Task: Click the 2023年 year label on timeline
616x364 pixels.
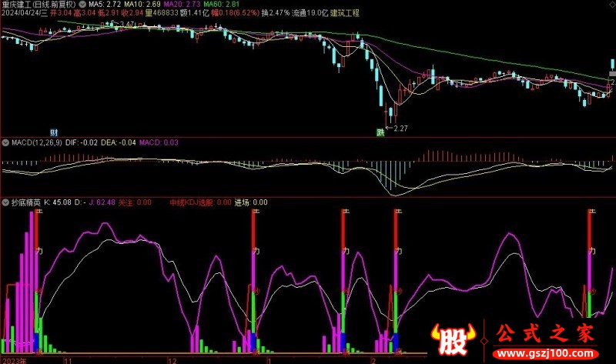Action: (14, 359)
